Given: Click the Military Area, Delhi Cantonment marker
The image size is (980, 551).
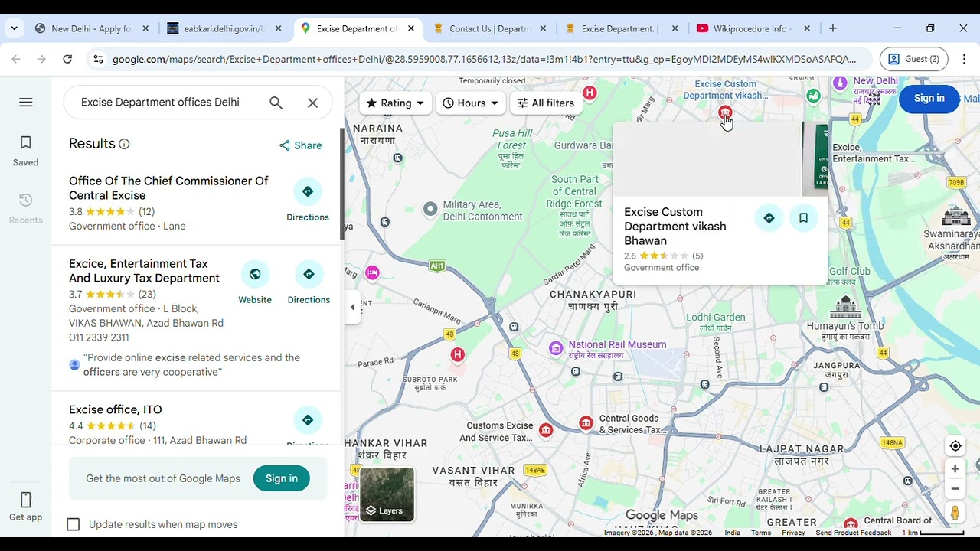Looking at the screenshot, I should [430, 209].
